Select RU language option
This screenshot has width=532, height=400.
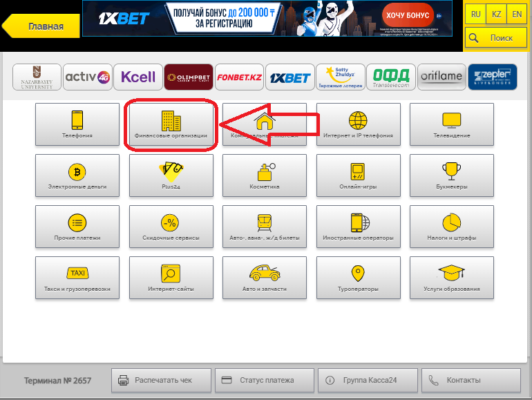coord(475,14)
